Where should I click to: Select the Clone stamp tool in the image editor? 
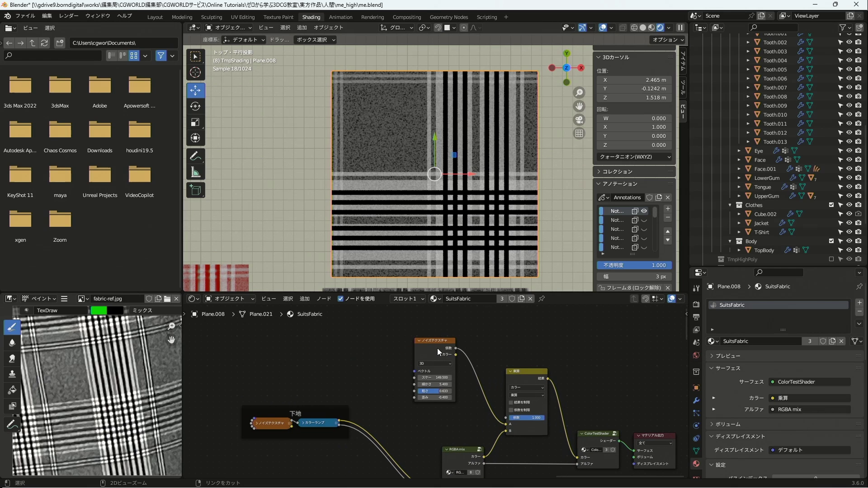tap(12, 374)
